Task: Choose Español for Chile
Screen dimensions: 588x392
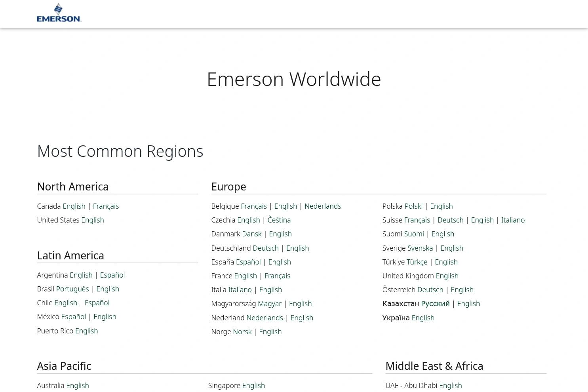Action: pyautogui.click(x=97, y=303)
